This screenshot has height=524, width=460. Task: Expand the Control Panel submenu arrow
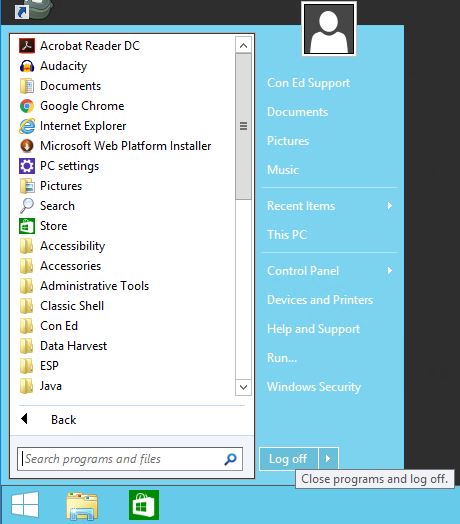click(x=389, y=270)
